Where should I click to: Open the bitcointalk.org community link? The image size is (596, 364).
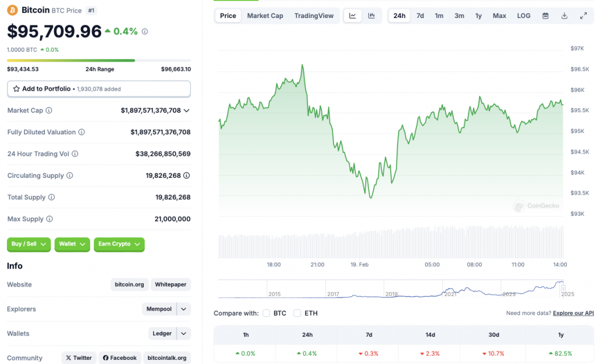click(167, 358)
